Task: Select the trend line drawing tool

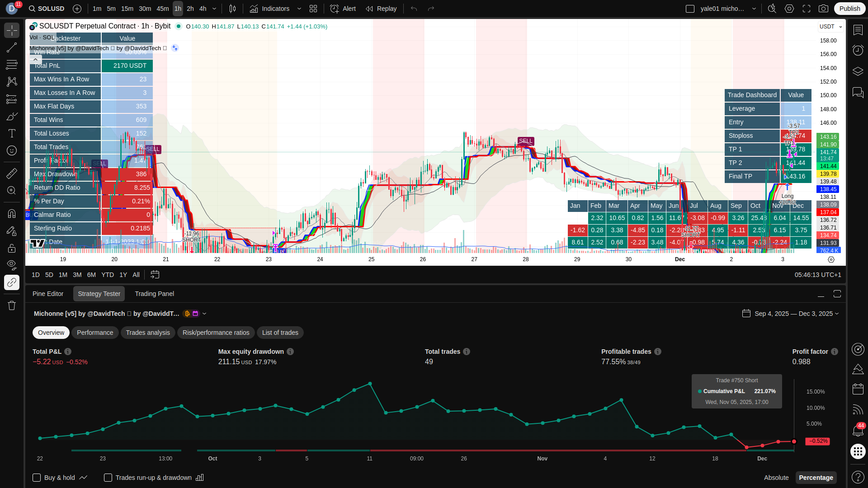Action: pos(12,47)
